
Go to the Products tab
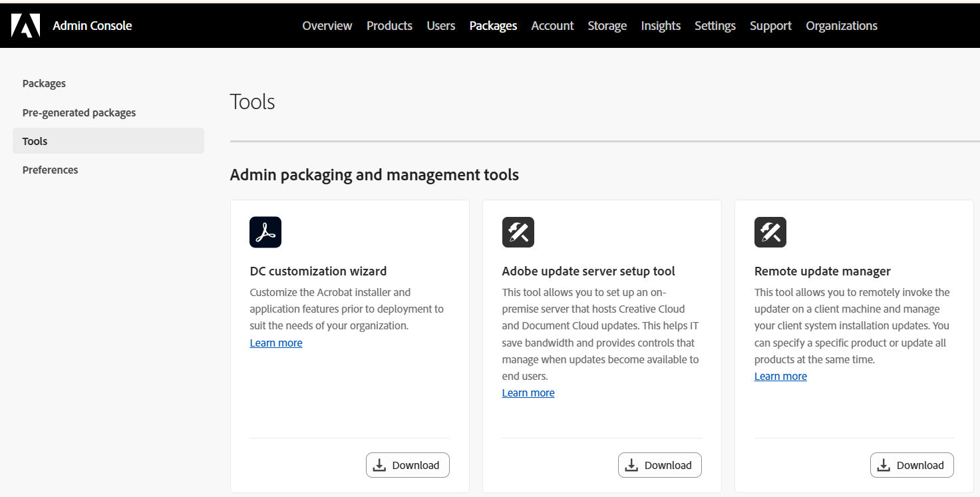[x=389, y=26]
